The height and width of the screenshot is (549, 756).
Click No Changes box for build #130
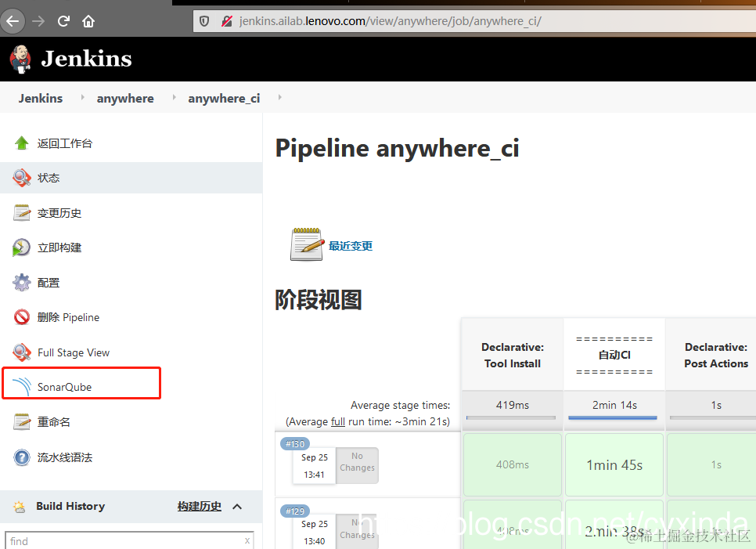pyautogui.click(x=358, y=465)
